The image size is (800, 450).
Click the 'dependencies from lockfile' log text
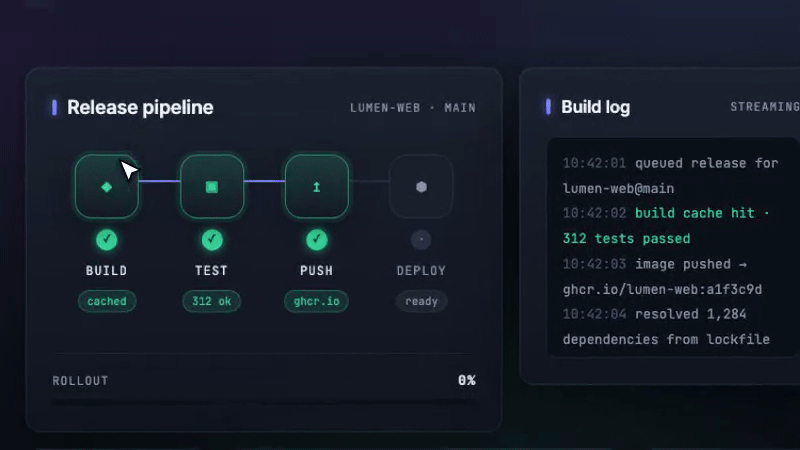click(666, 339)
